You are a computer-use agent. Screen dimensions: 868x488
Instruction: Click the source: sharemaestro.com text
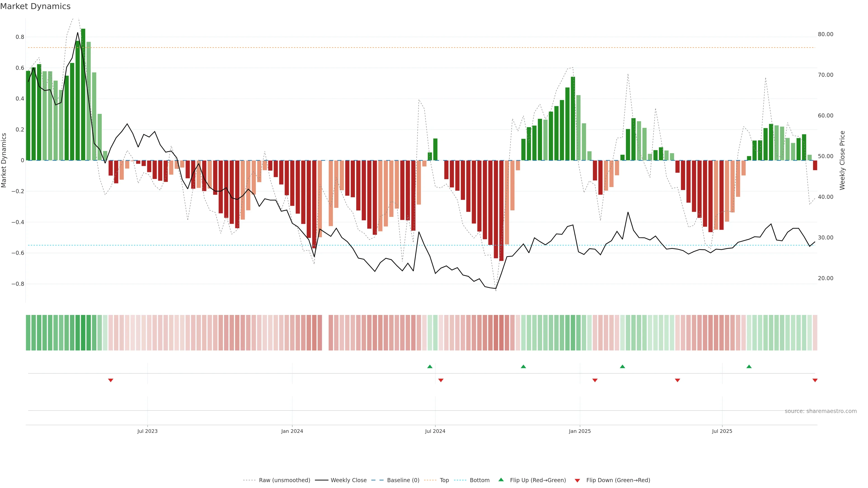(x=821, y=411)
